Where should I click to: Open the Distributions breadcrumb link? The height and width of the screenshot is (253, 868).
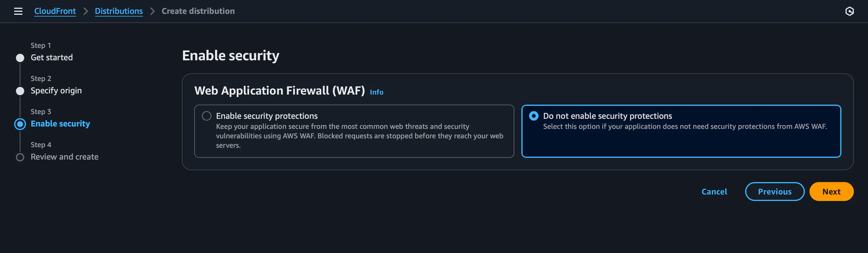119,11
